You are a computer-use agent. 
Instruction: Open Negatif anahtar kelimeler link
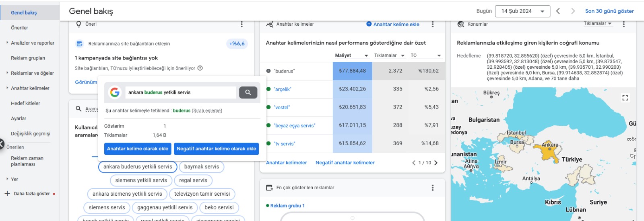(345, 163)
